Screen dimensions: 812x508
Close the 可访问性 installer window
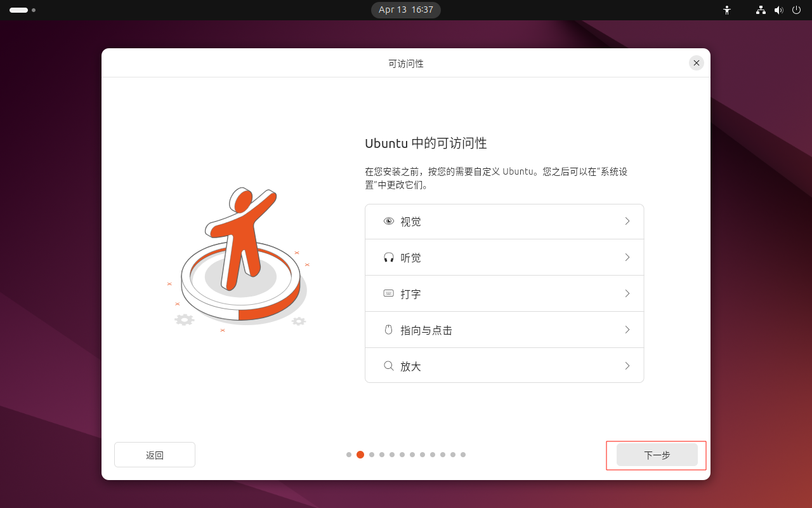tap(697, 63)
